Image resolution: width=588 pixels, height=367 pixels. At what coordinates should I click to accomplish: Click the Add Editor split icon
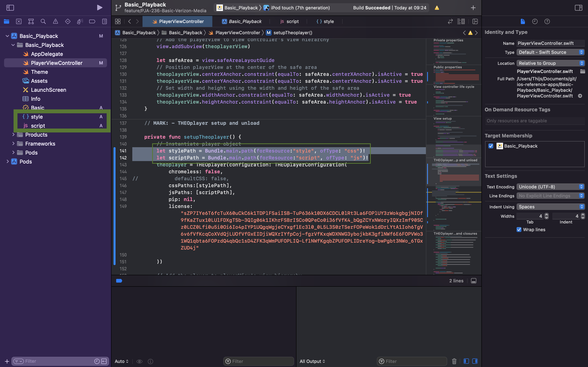[475, 21]
